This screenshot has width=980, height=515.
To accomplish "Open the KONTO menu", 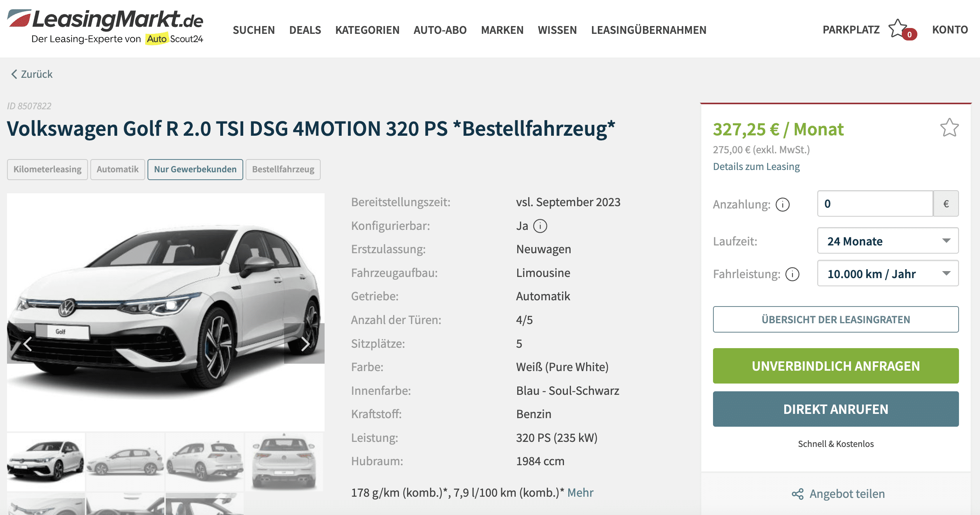I will (x=950, y=30).
